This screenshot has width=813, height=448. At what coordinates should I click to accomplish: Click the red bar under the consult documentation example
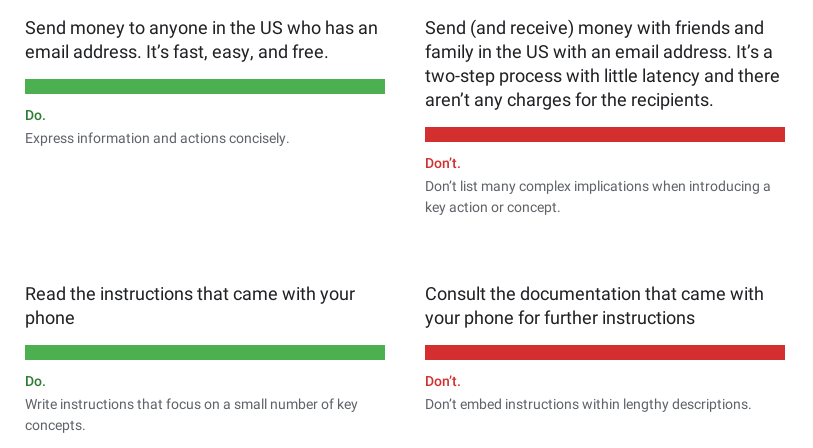[605, 353]
